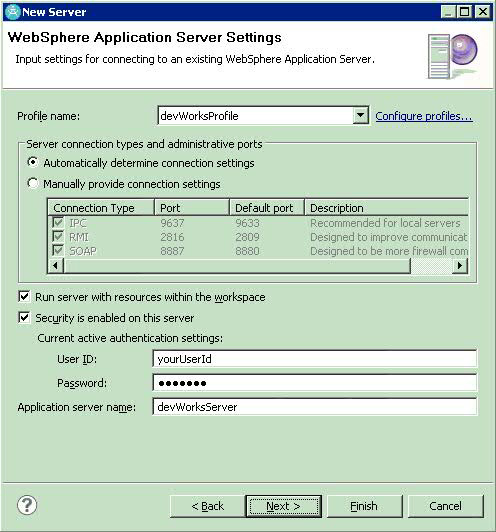Click the Default port column header
The image size is (496, 532).
267,208
